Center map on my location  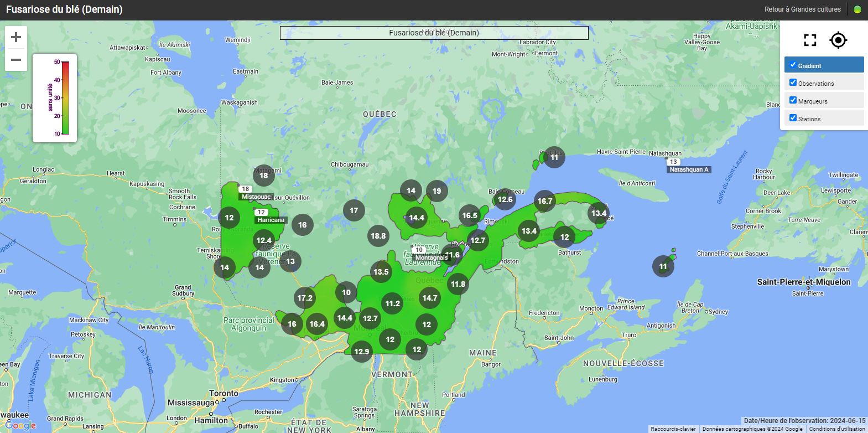coord(838,40)
